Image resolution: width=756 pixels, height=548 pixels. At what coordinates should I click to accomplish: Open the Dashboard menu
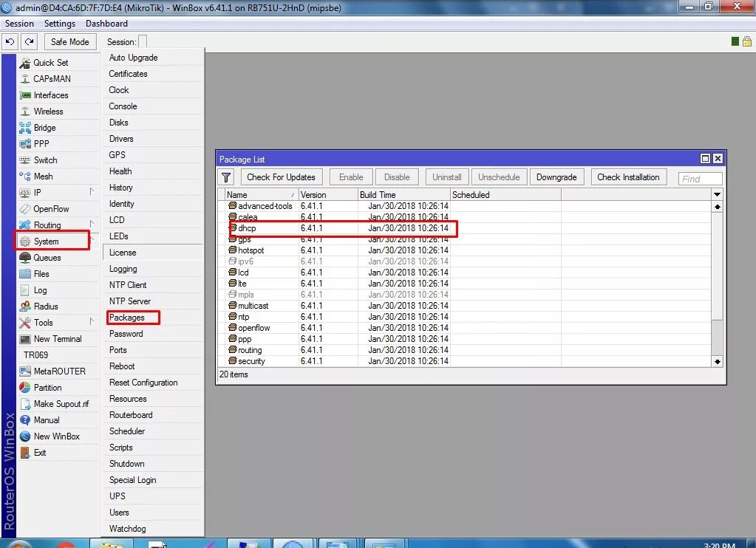click(x=106, y=24)
